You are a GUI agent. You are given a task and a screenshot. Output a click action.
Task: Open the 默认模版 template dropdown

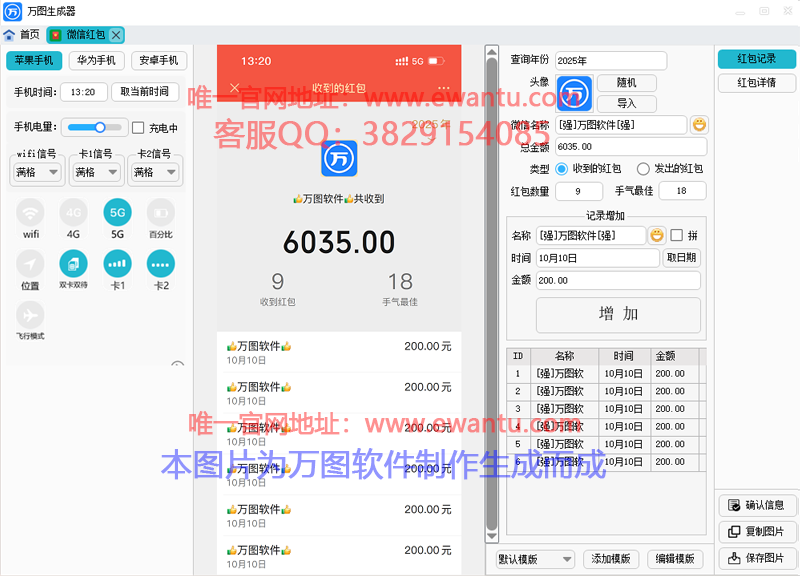[535, 559]
